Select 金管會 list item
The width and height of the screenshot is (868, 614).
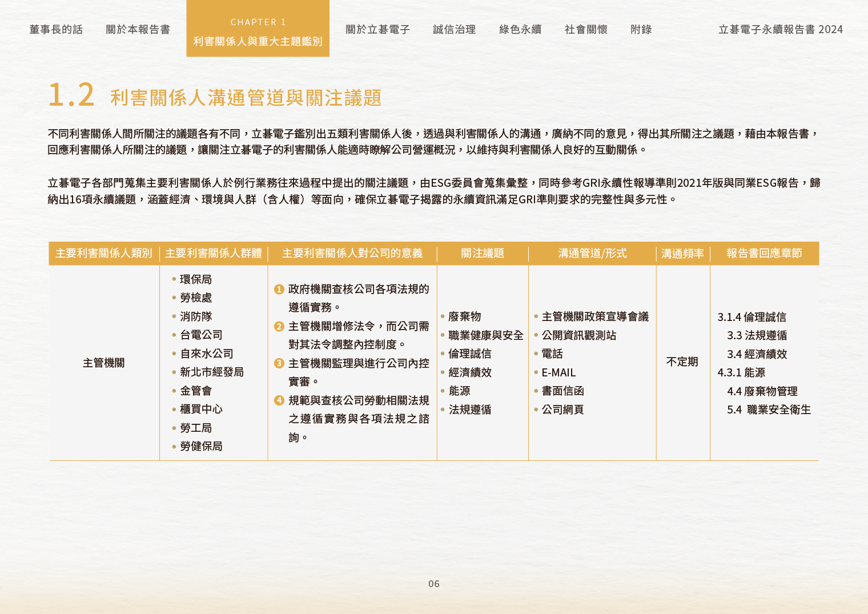[196, 391]
